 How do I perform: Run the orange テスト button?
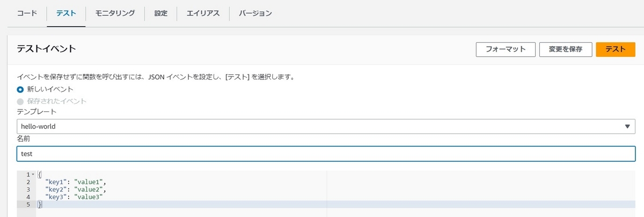point(616,49)
